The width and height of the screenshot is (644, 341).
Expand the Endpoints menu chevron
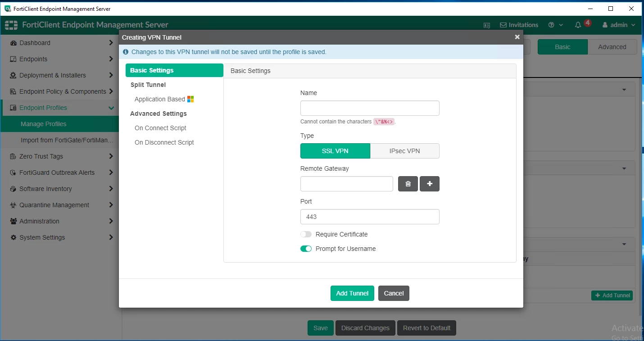pyautogui.click(x=111, y=59)
